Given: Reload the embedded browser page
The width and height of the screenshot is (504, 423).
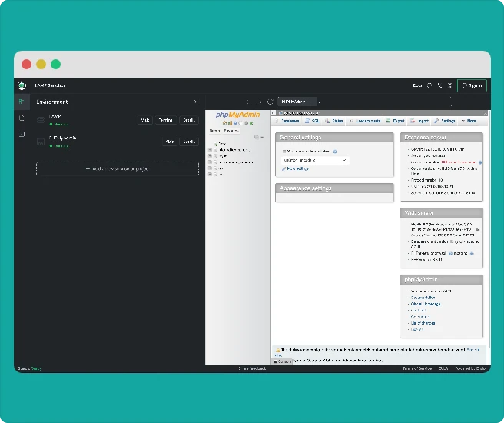Looking at the screenshot, I should coord(270,102).
